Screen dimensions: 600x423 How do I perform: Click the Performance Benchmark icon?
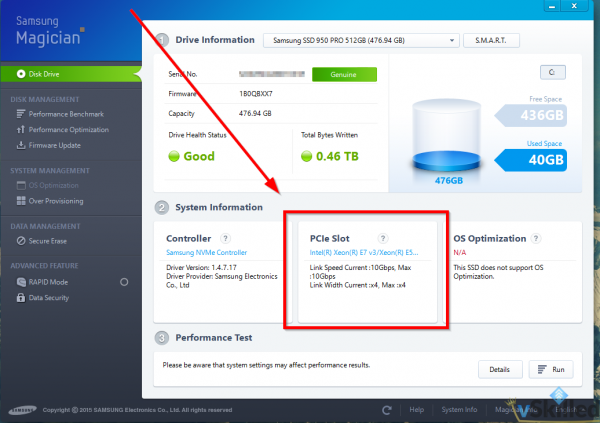pos(21,114)
